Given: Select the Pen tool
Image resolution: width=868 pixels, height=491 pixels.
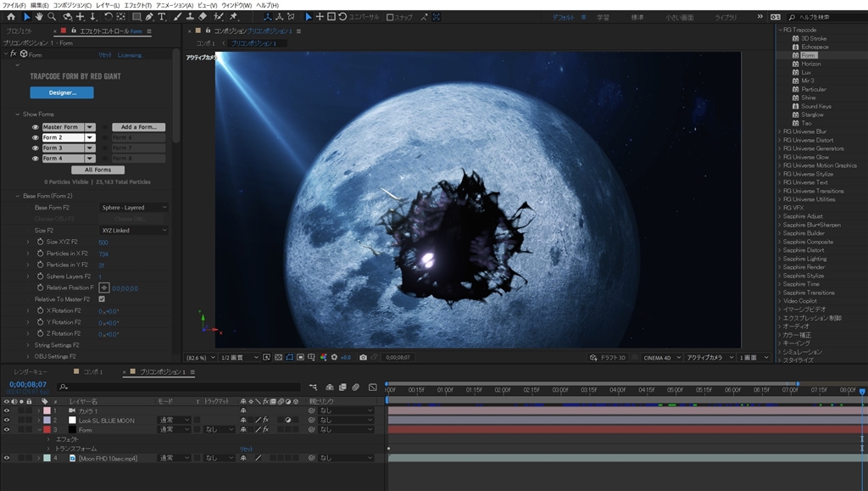Looking at the screenshot, I should pos(149,17).
